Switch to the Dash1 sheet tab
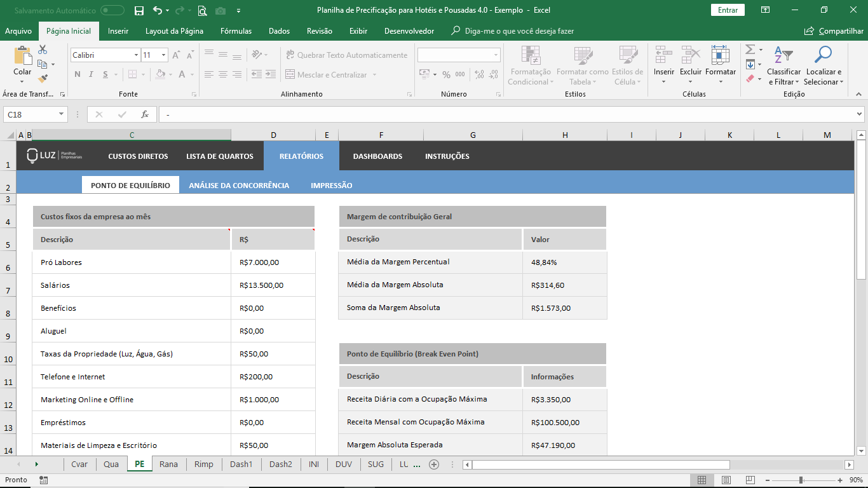The width and height of the screenshot is (868, 488). click(x=241, y=464)
